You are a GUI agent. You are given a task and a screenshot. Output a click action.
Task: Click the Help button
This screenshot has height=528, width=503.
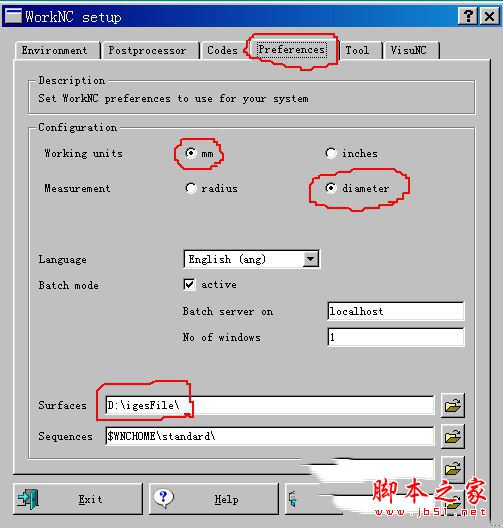pos(214,499)
